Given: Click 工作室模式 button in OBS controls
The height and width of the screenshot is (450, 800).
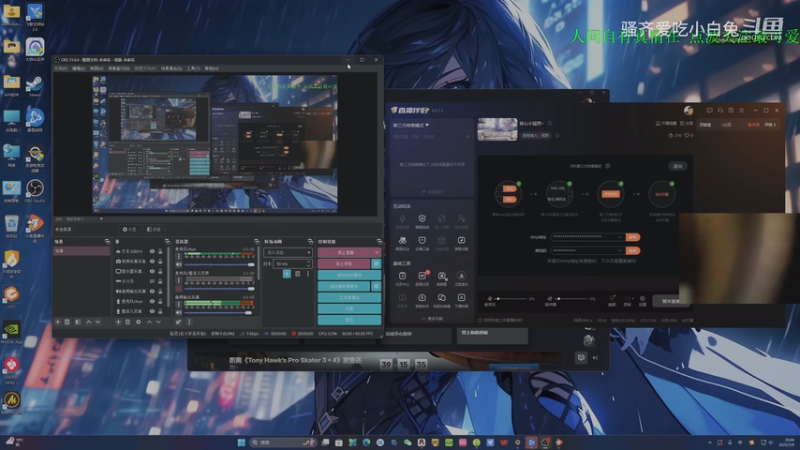Looking at the screenshot, I should pos(349,297).
